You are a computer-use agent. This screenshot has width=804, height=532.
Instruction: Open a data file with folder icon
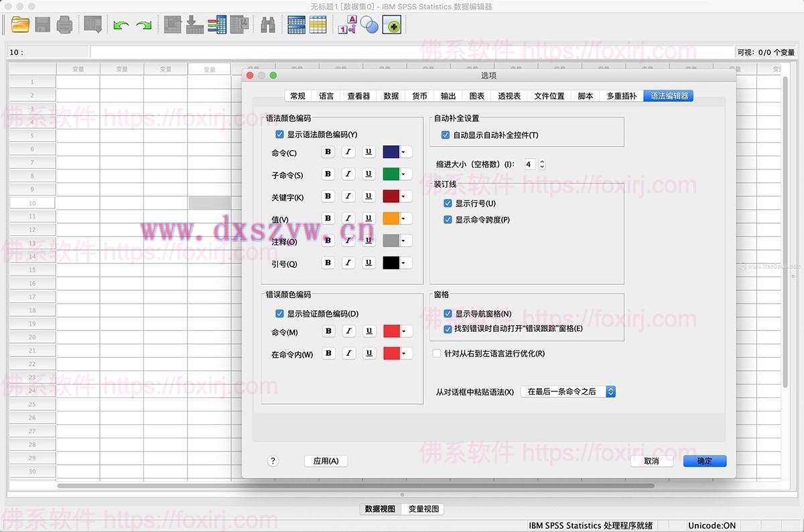click(x=21, y=25)
